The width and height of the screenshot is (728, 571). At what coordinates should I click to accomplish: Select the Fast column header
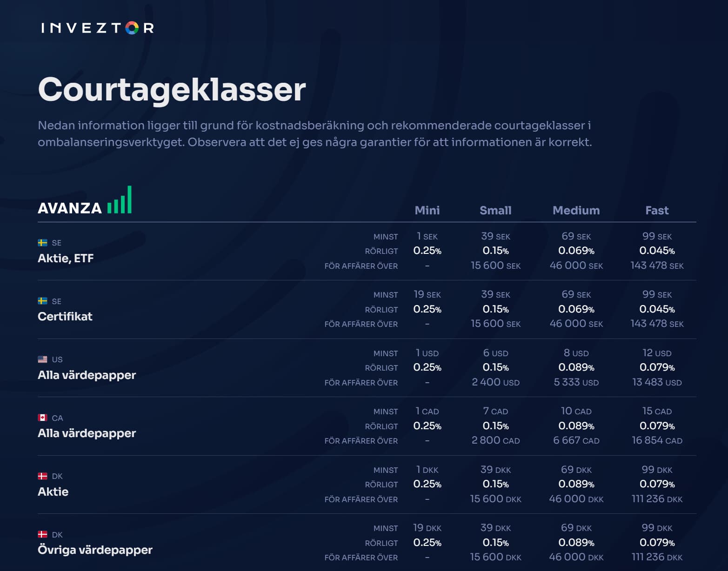[657, 210]
